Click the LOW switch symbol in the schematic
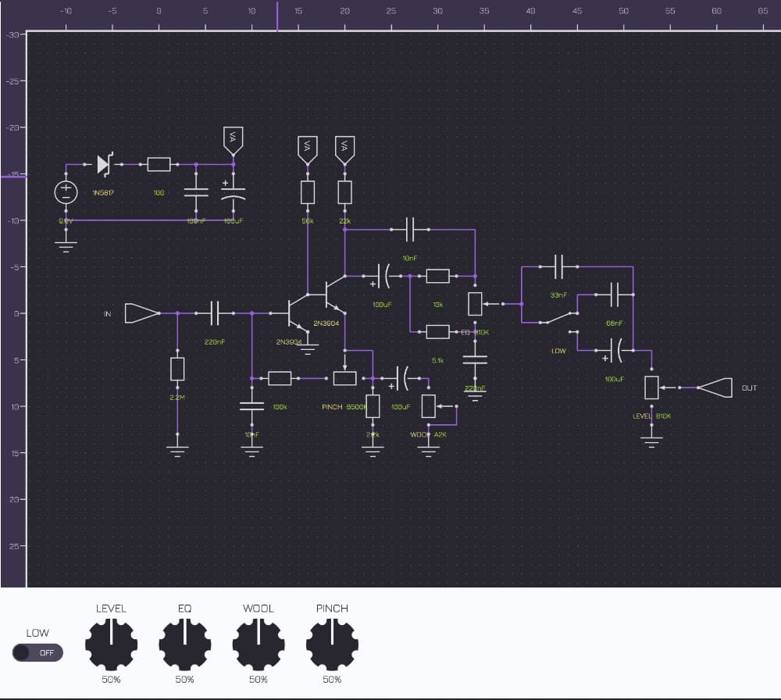Viewport: 781px width, 700px height. tap(559, 323)
